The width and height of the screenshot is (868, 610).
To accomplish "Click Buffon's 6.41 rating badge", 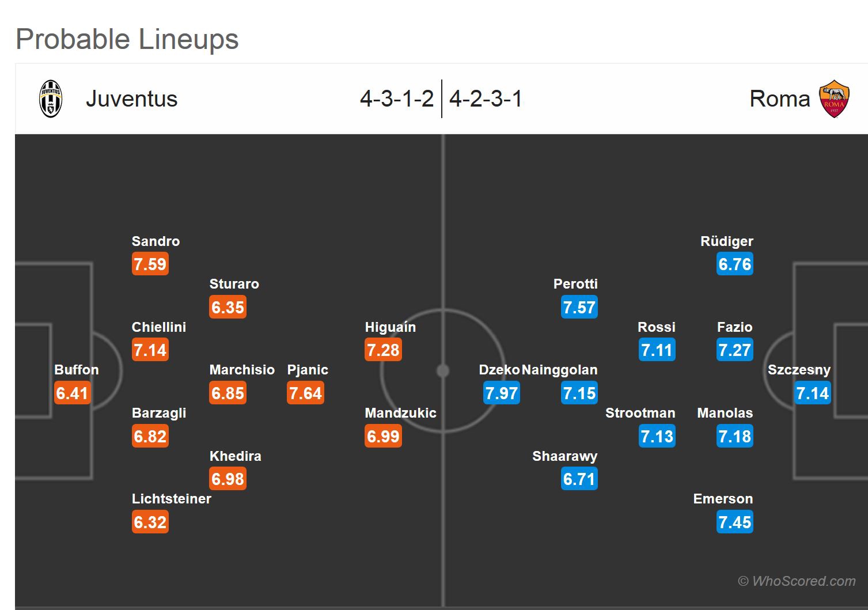I will pyautogui.click(x=72, y=393).
